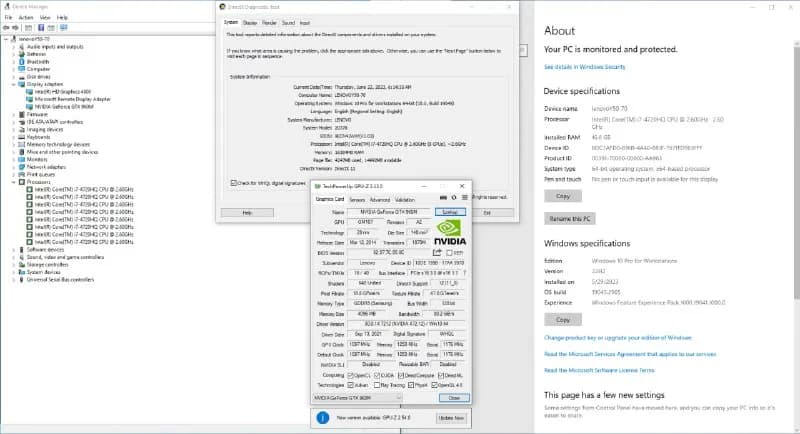
Task: Click the BIOS export share icon in GPU-Z
Action: (x=437, y=252)
